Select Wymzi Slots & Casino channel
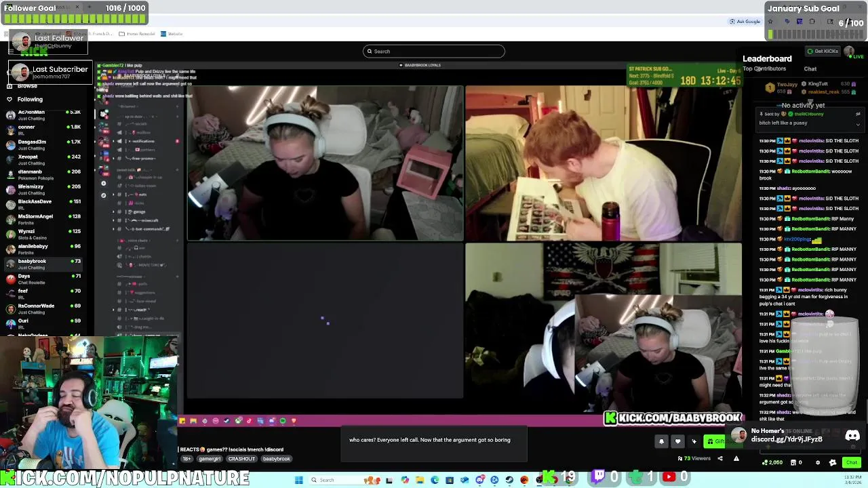This screenshot has width=868, height=488. point(42,235)
